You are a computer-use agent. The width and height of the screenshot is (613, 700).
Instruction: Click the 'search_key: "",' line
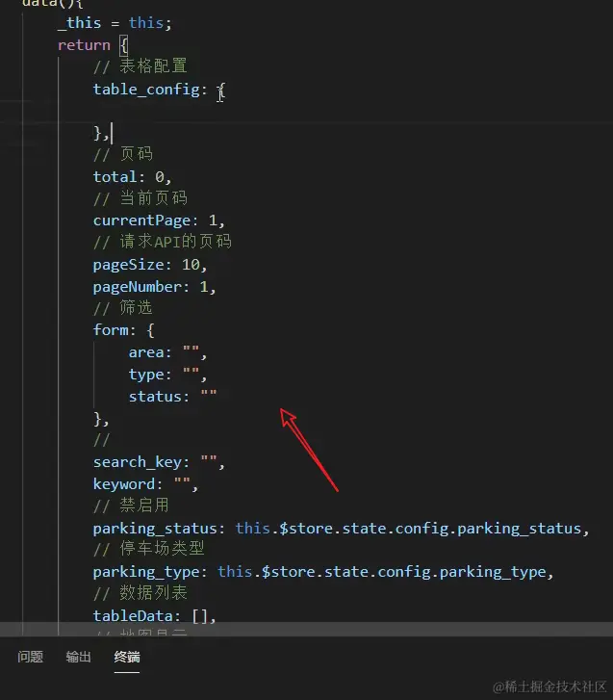point(159,462)
